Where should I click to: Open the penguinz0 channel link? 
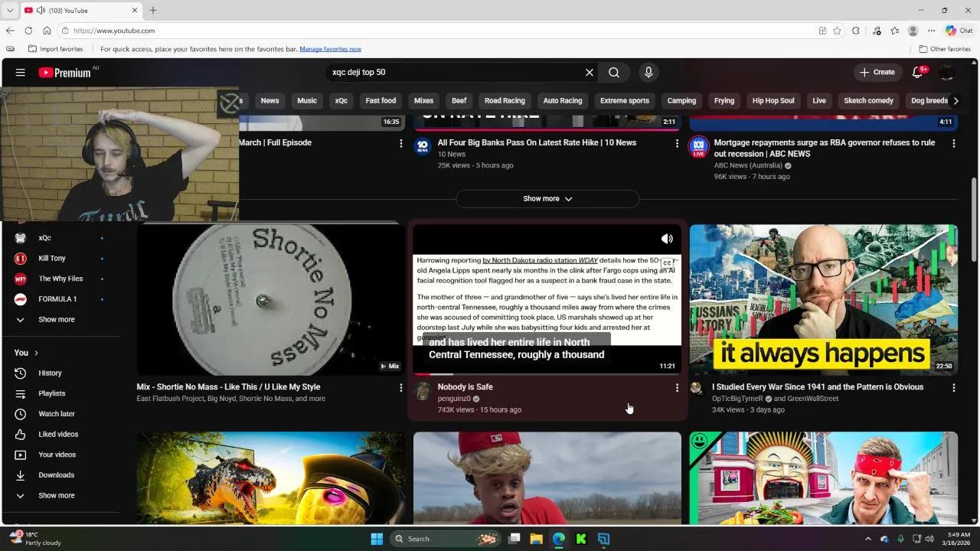[454, 399]
